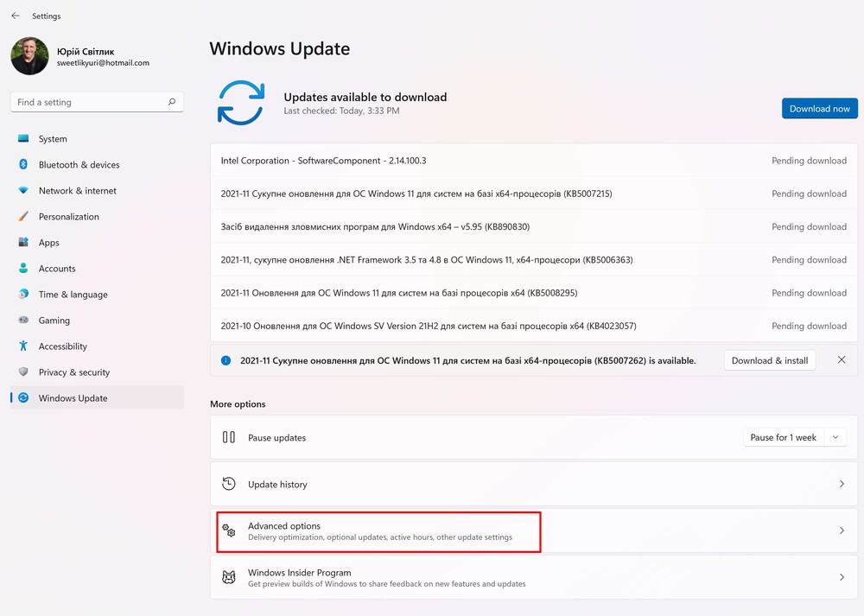This screenshot has width=864, height=616.
Task: Click the Personalization brush icon
Action: (x=23, y=216)
